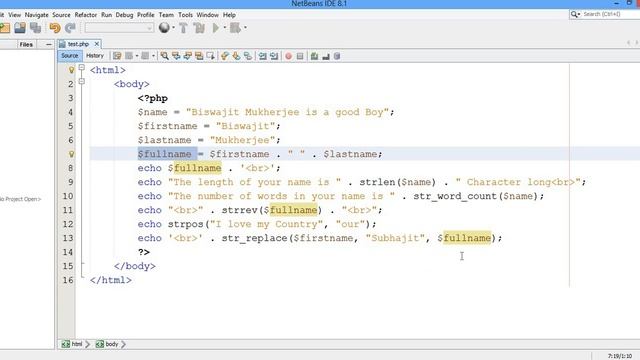Image resolution: width=640 pixels, height=360 pixels.
Task: Click the Debug Project icon
Action: [x=235, y=28]
